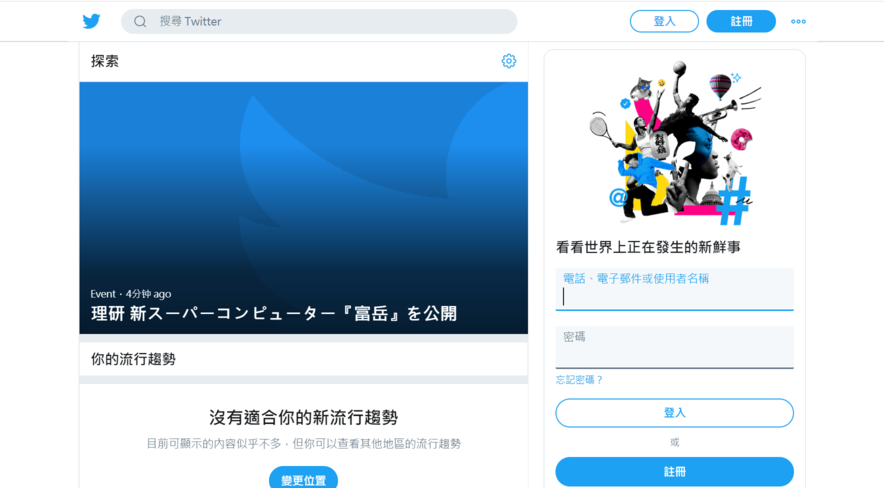Click the signup collage illustration
This screenshot has width=884, height=488.
(x=675, y=143)
